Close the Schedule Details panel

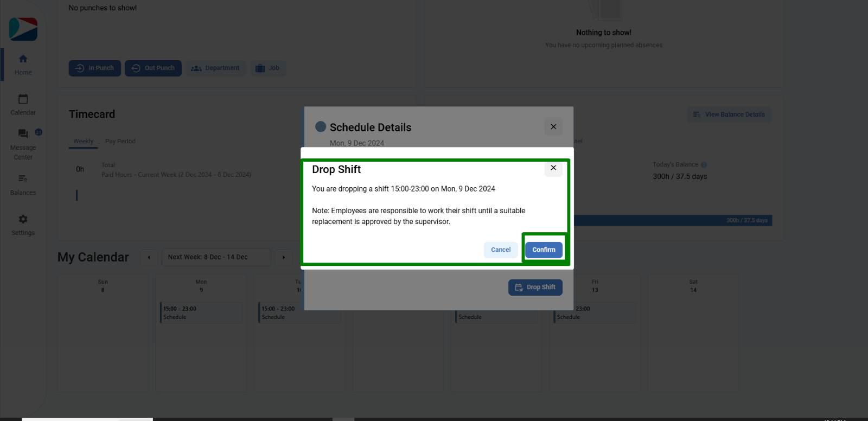553,126
